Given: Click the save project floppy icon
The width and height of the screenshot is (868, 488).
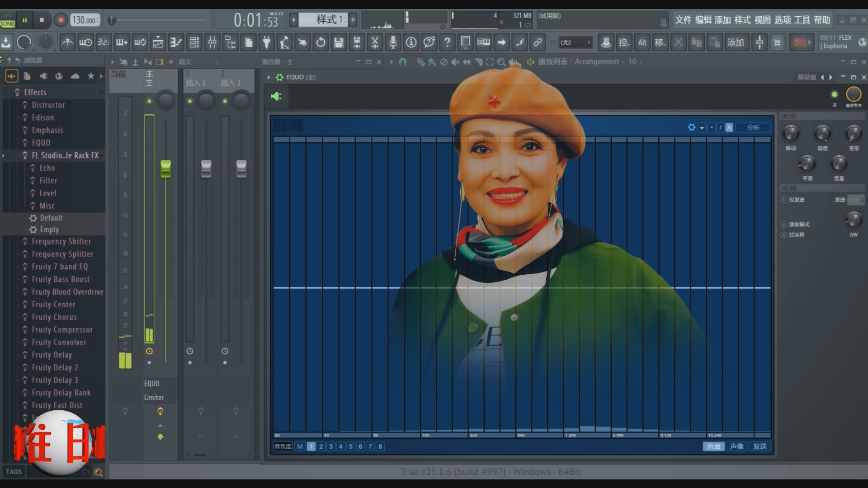Looking at the screenshot, I should [339, 42].
